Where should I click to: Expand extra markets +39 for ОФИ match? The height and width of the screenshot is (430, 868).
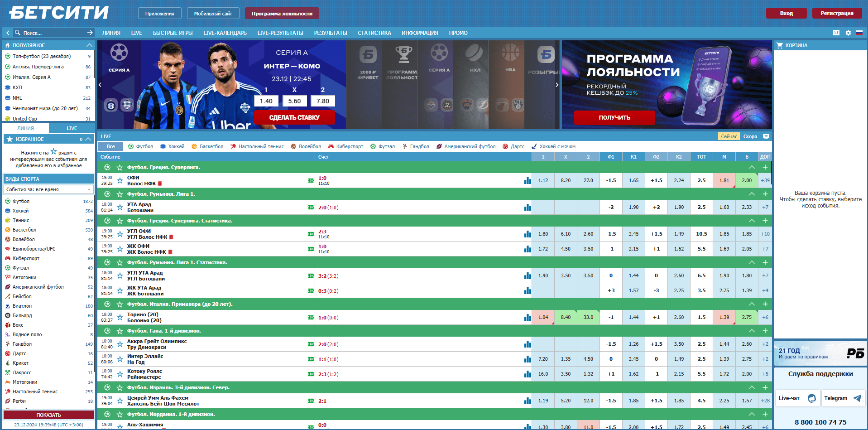[765, 180]
